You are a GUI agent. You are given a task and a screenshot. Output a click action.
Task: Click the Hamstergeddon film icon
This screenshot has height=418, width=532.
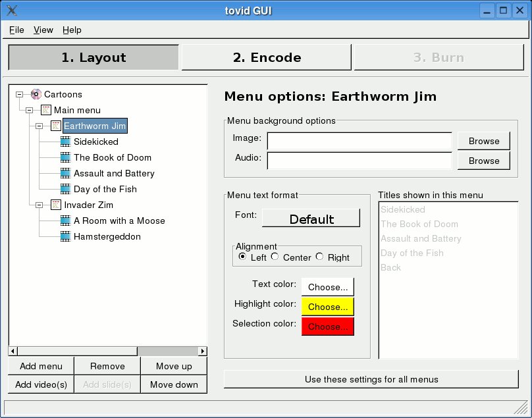(65, 236)
